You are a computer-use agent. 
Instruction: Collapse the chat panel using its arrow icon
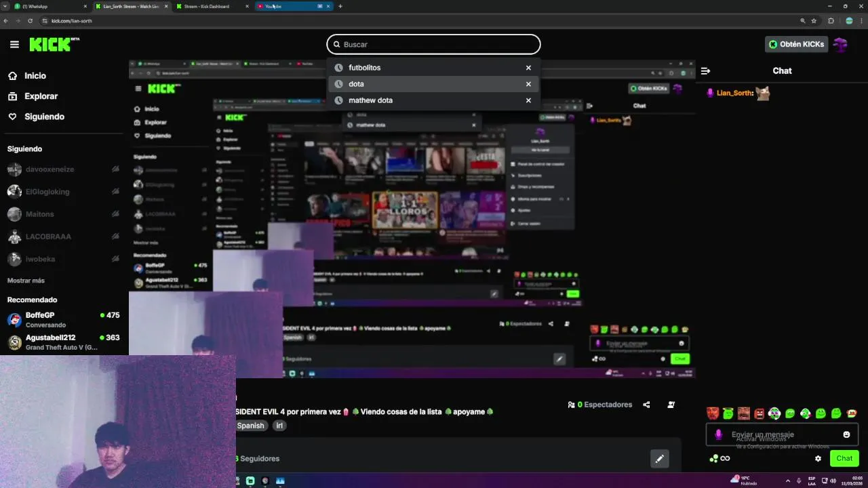(x=705, y=70)
